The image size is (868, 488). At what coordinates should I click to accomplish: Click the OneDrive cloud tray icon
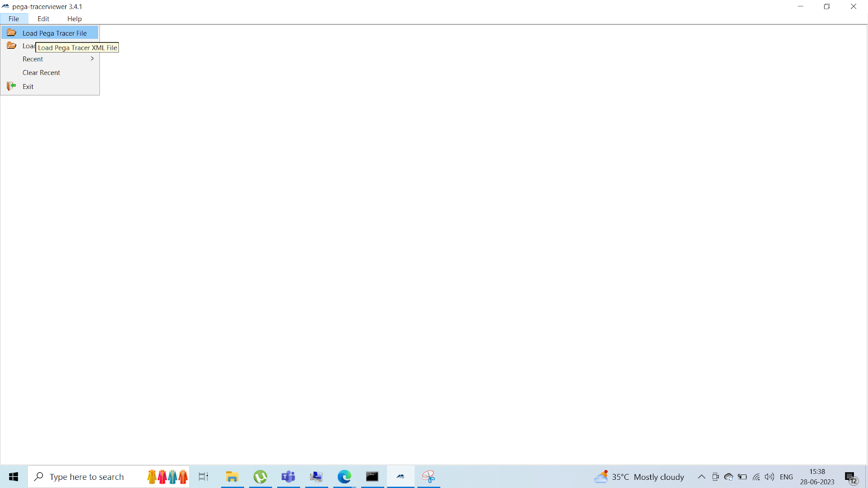pos(729,477)
